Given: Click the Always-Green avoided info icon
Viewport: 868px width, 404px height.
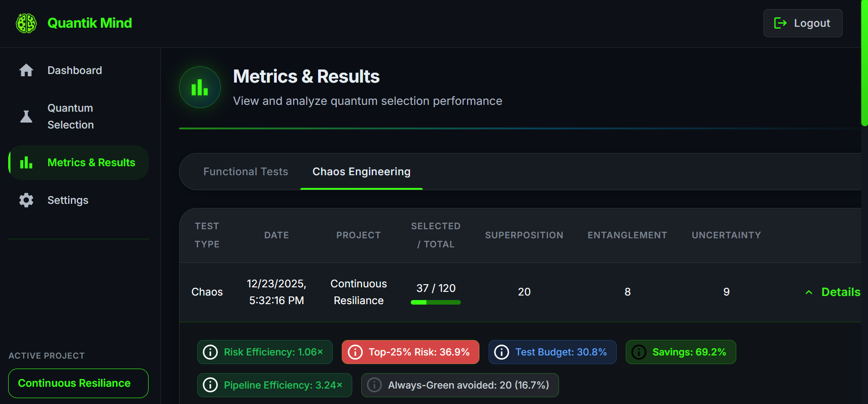Looking at the screenshot, I should click(x=374, y=385).
